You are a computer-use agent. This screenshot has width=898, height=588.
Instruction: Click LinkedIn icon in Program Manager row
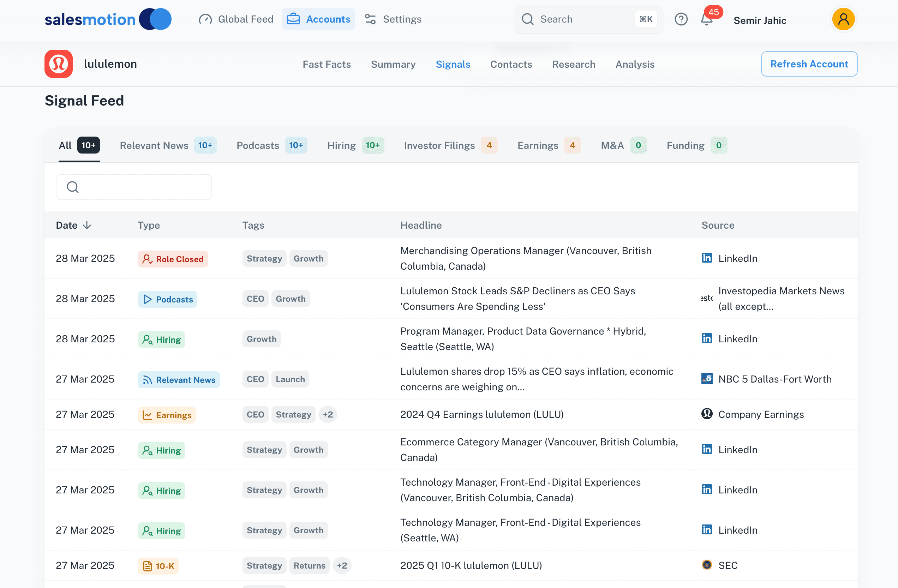tap(707, 338)
